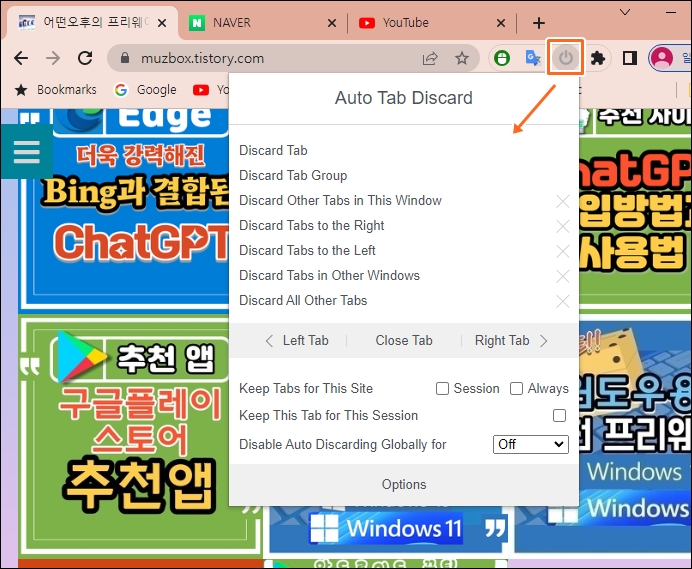This screenshot has height=569, width=692.
Task: Click X icon next to Discard Other Tabs in This Window
Action: pyautogui.click(x=563, y=201)
